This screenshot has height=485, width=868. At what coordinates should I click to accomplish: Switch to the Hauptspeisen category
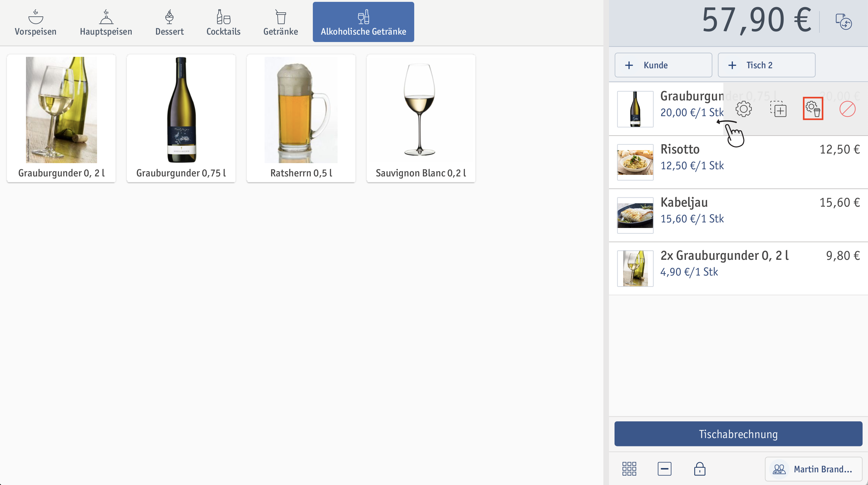coord(106,22)
